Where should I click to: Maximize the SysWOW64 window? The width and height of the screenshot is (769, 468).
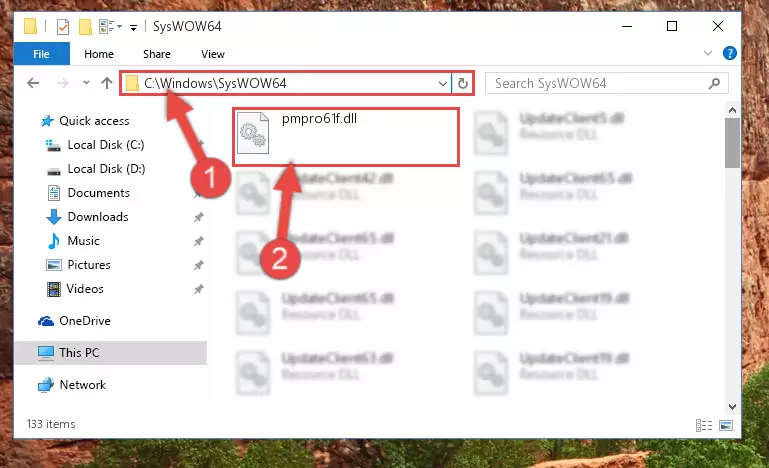[672, 26]
